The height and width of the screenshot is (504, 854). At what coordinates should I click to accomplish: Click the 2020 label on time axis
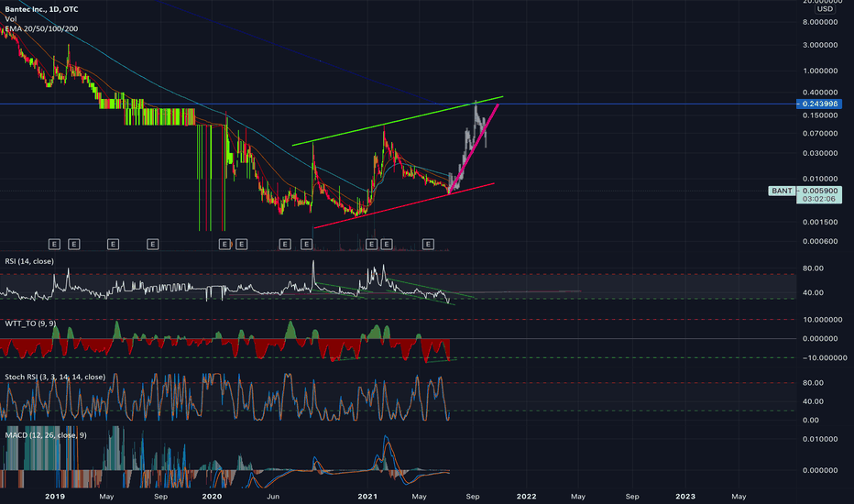[212, 497]
